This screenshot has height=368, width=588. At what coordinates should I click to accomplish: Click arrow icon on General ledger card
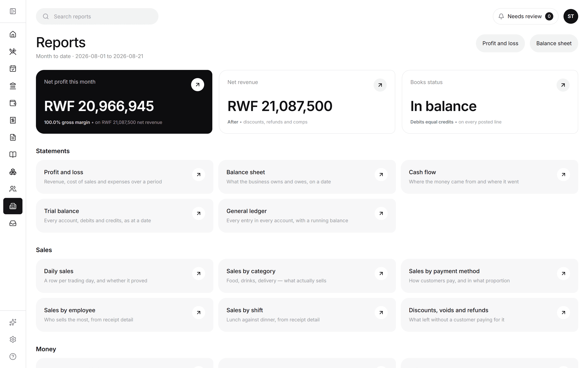pyautogui.click(x=381, y=213)
